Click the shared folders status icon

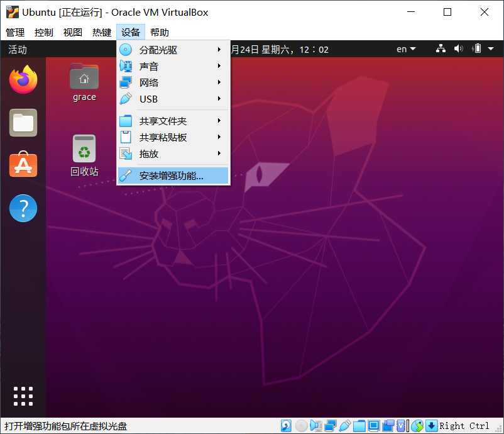pos(359,426)
